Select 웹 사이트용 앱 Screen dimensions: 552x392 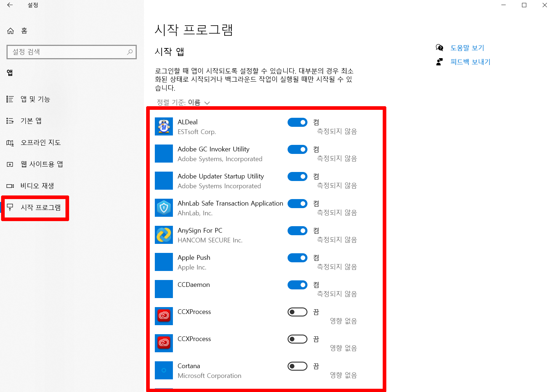coord(42,164)
